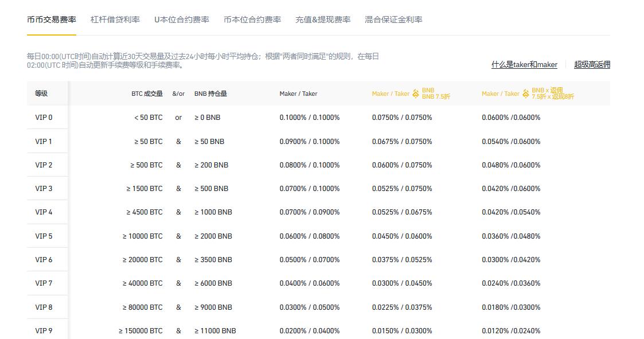Open the 什么是taker和maker link
644x339 pixels.
524,64
